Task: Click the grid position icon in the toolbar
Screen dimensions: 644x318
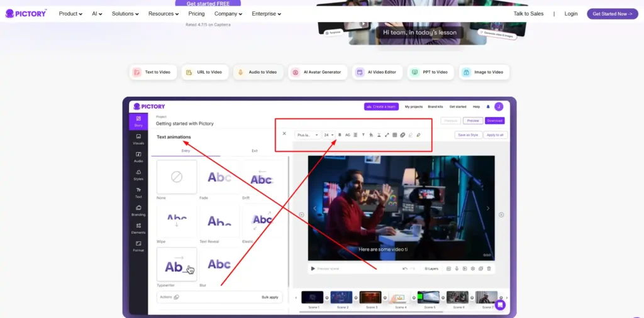Action: pos(395,135)
